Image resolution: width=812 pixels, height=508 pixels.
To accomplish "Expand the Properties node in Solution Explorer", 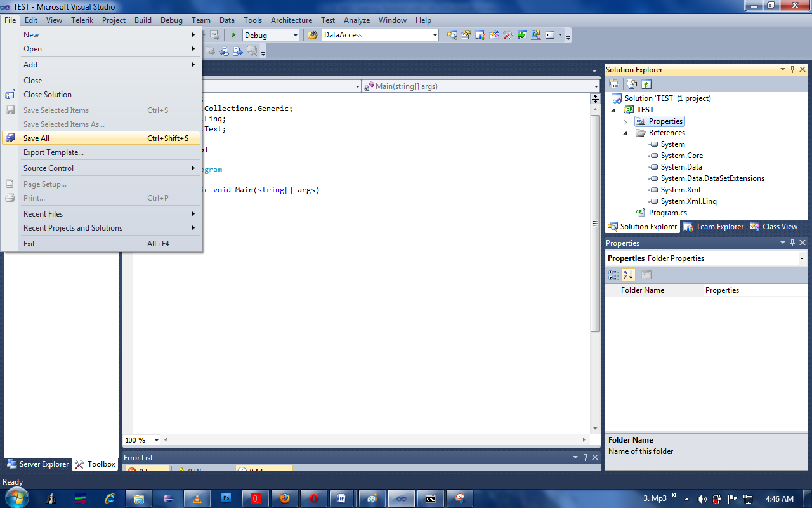I will (x=625, y=121).
